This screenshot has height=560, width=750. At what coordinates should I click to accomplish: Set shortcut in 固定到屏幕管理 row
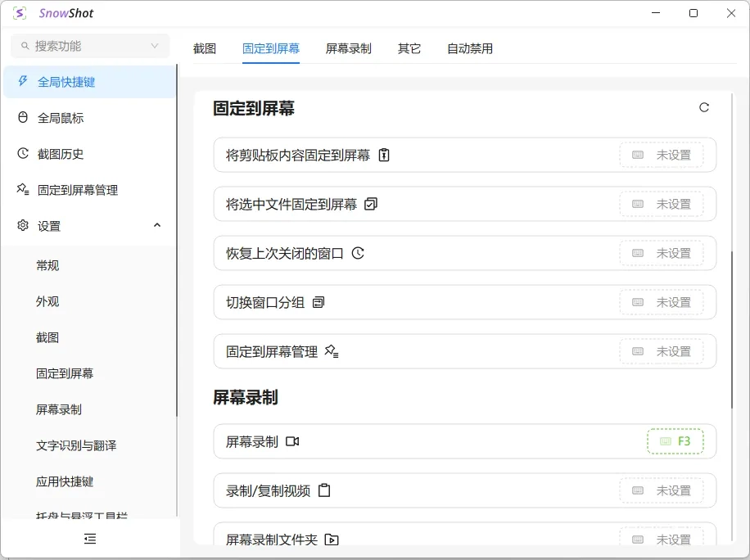(x=662, y=351)
